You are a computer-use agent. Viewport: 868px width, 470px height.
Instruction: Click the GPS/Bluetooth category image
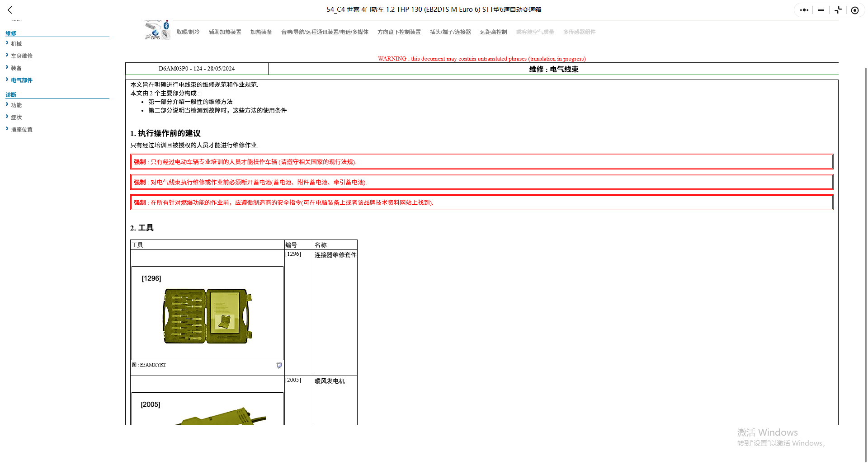[x=157, y=30]
